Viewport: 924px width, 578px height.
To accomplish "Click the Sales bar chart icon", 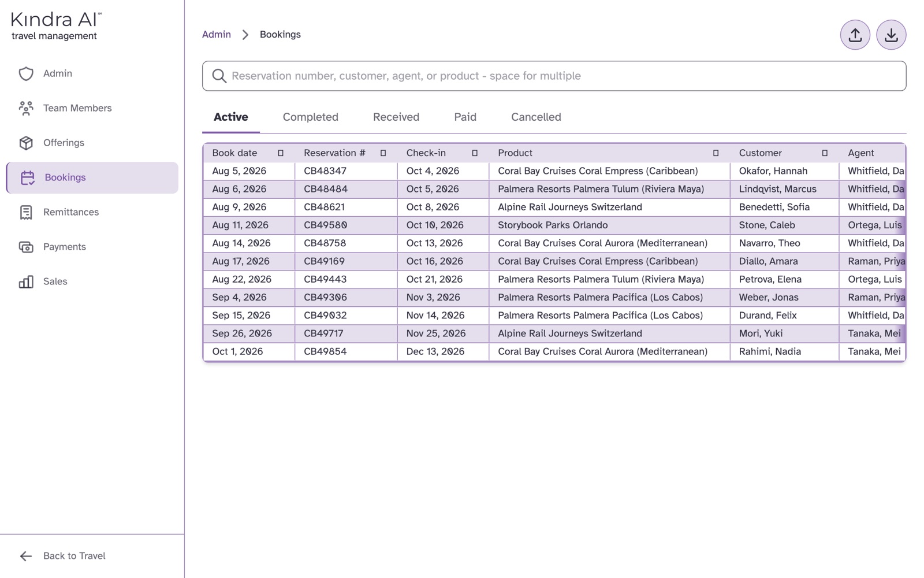I will 26,281.
